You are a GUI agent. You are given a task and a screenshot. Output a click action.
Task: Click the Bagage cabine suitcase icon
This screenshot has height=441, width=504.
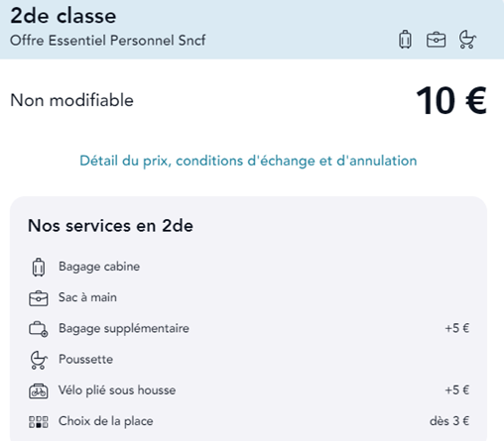coord(39,267)
